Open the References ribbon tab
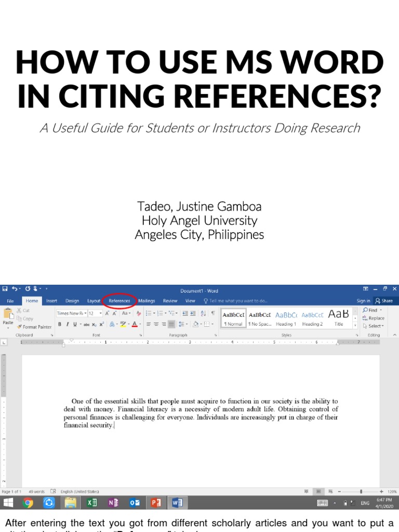The width and height of the screenshot is (399, 532). click(x=119, y=301)
